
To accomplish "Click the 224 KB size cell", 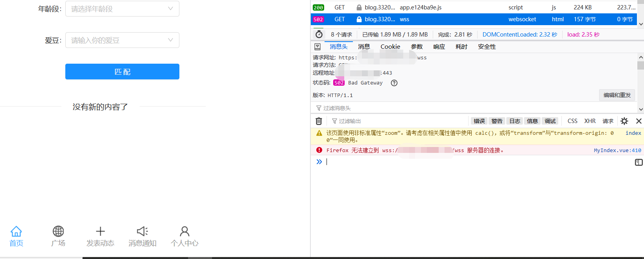I will [x=583, y=7].
